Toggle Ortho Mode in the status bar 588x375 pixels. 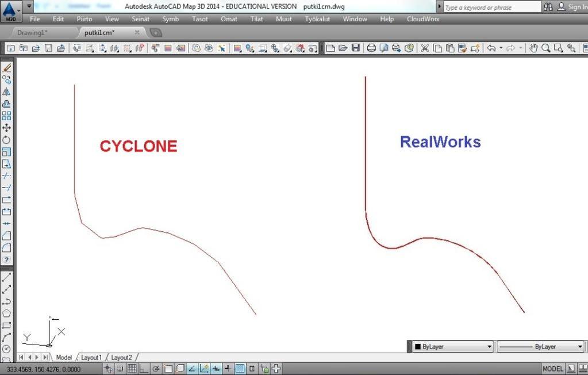[144, 369]
